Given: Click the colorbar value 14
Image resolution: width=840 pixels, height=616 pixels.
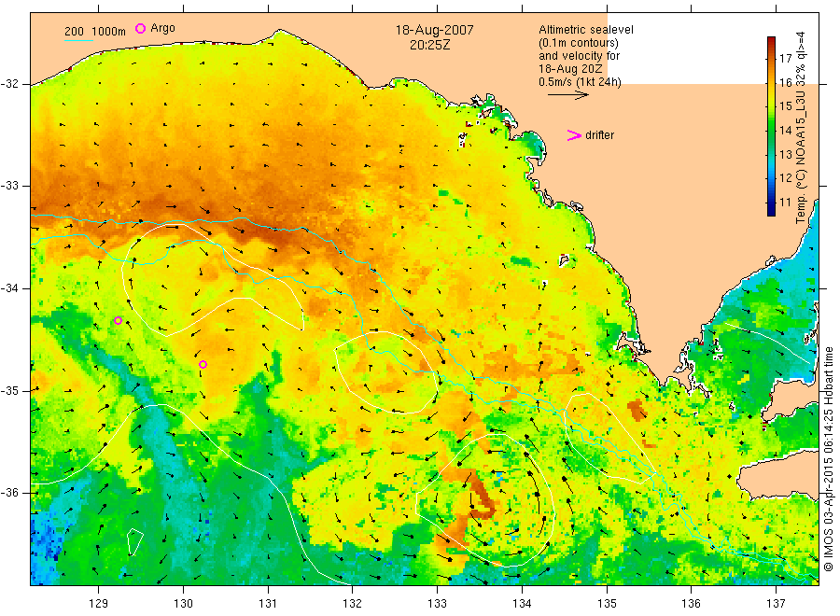Looking at the screenshot, I should click(785, 130).
